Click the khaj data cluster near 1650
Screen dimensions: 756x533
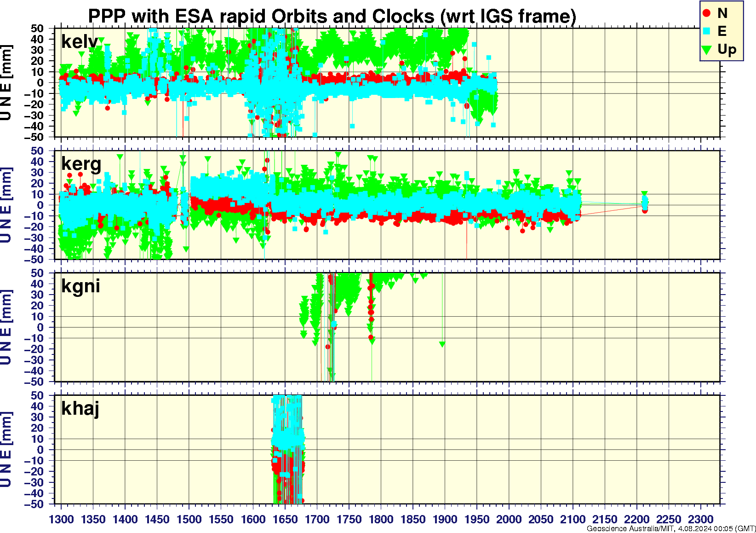coord(288,449)
